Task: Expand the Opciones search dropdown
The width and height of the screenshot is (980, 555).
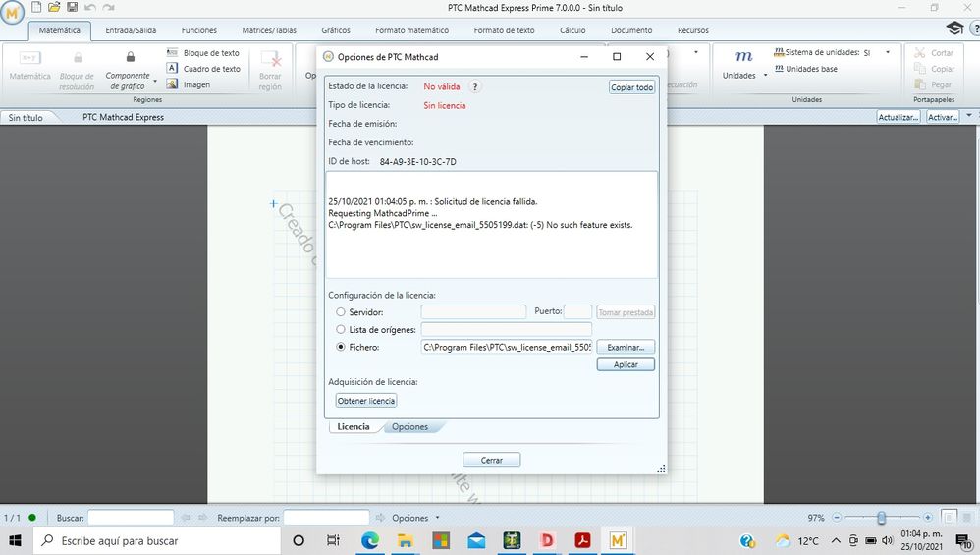Action: point(437,518)
